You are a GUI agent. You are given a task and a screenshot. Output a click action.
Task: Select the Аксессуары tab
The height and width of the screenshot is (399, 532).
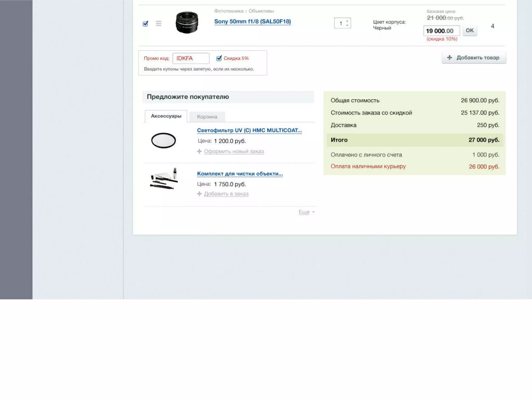166,116
